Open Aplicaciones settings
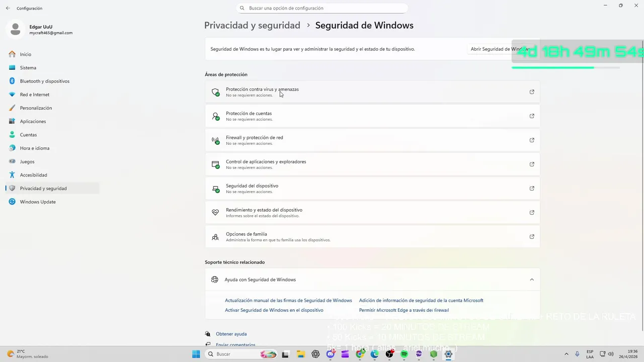Viewport: 644px width, 362px height. 52,121
